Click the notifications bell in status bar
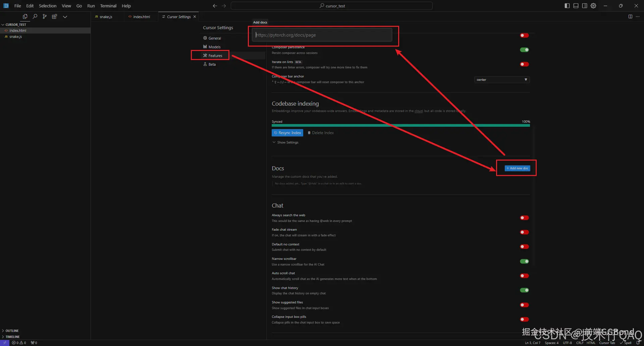Screen dimensions: 644x346 tap(638, 343)
